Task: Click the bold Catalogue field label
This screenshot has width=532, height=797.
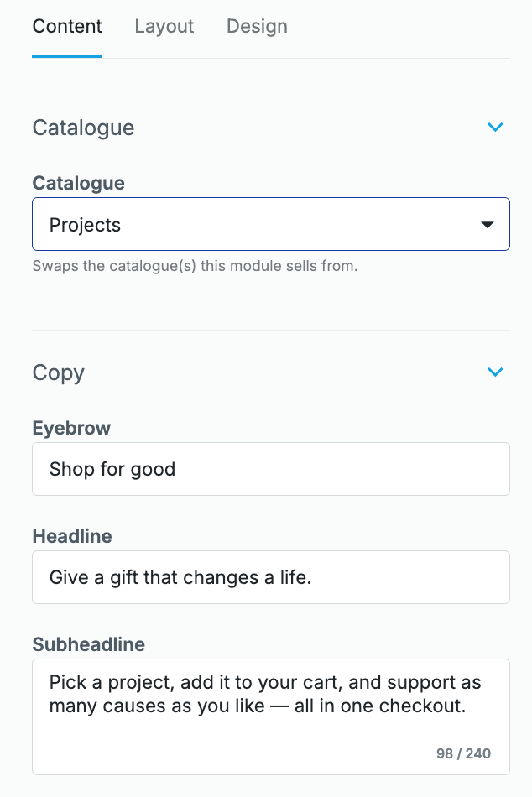Action: click(x=78, y=183)
